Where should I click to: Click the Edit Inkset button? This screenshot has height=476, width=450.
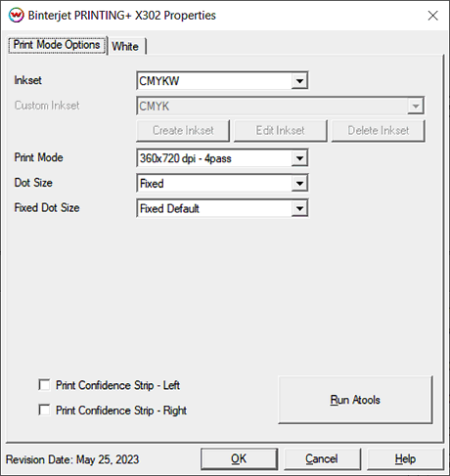[281, 131]
